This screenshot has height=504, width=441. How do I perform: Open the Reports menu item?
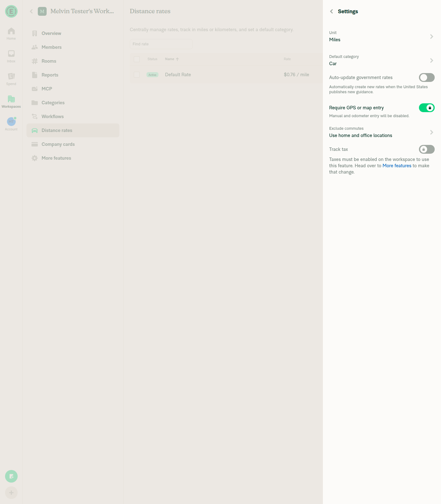pos(73,75)
